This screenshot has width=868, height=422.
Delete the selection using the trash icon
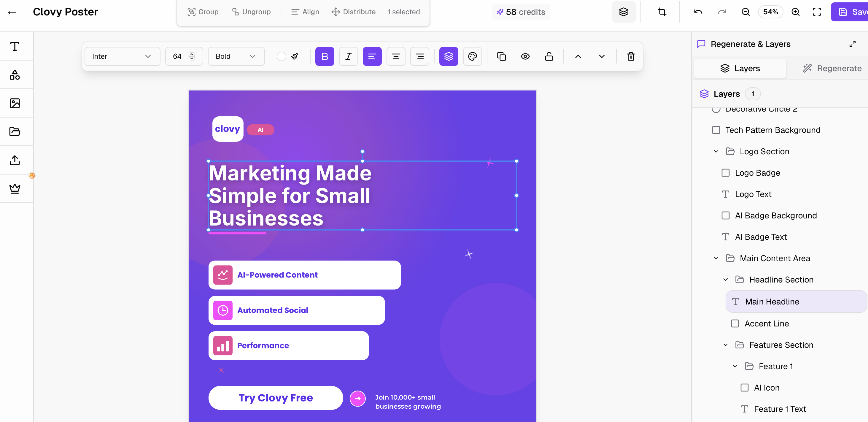pyautogui.click(x=630, y=56)
